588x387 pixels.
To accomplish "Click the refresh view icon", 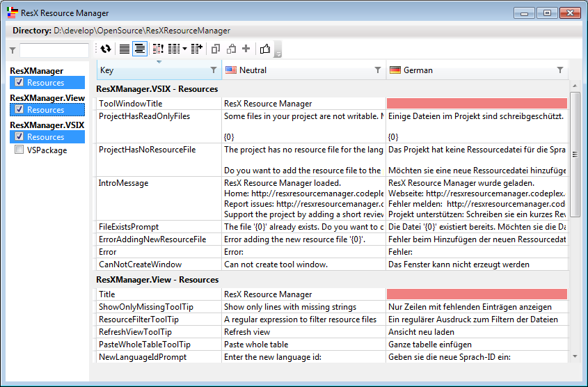I will tap(106, 49).
